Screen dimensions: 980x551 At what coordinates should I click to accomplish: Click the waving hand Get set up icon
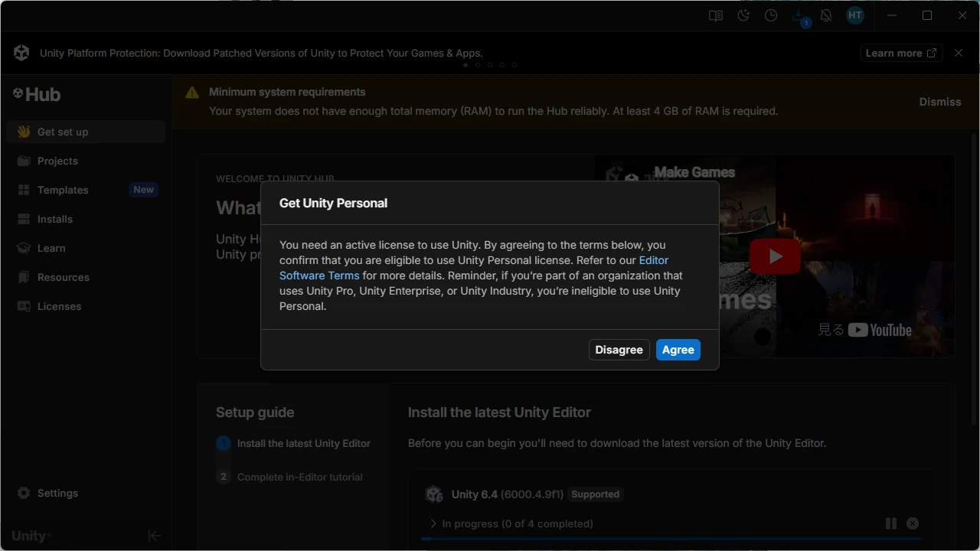(24, 132)
